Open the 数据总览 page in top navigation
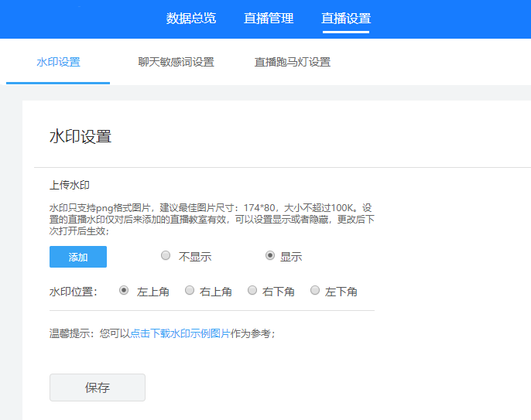The height and width of the screenshot is (420, 531). [x=190, y=19]
